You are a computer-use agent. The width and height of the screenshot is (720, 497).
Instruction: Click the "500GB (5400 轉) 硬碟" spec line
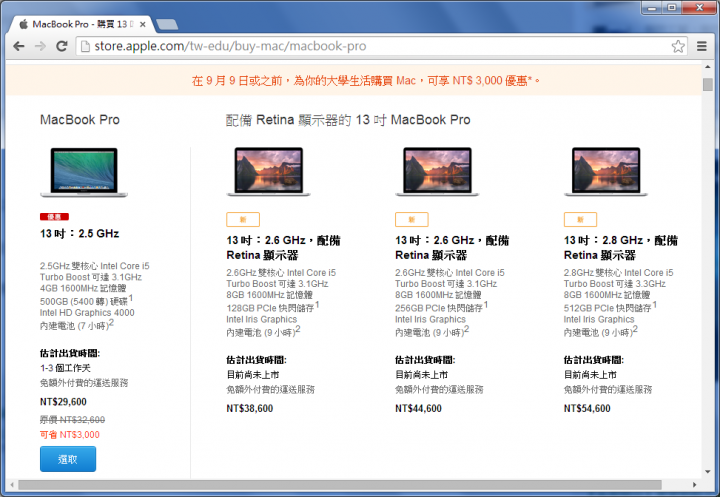pyautogui.click(x=86, y=301)
